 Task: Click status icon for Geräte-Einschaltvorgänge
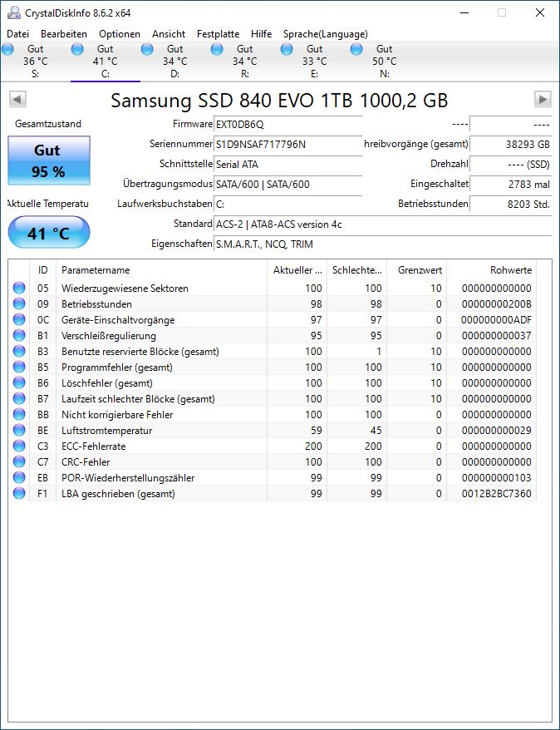tap(19, 319)
